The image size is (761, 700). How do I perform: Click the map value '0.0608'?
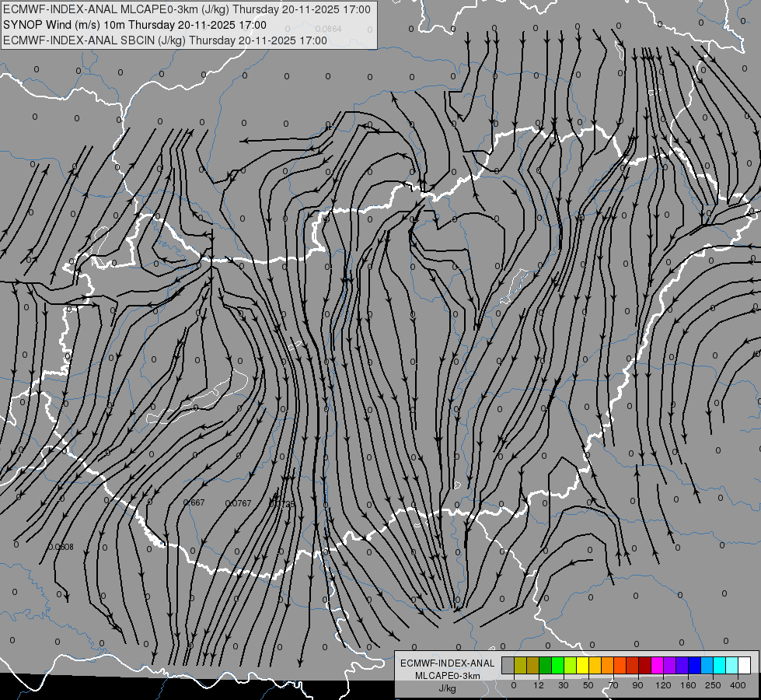[61, 547]
